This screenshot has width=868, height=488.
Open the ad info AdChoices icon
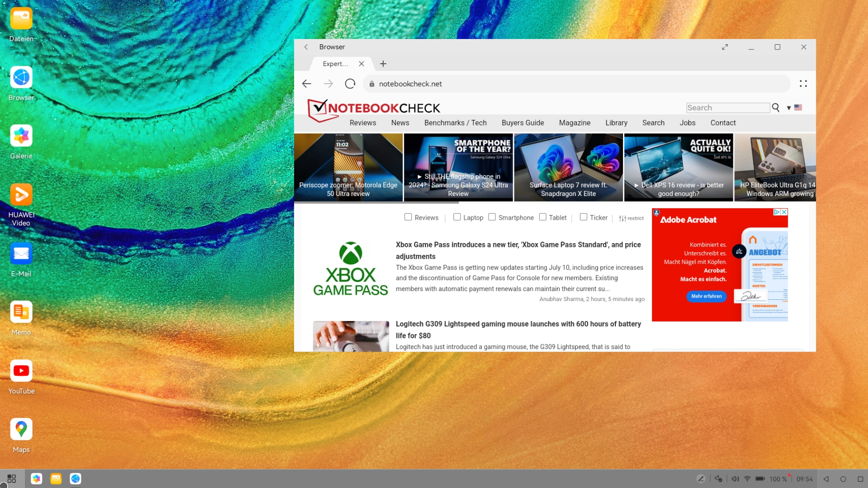[777, 212]
